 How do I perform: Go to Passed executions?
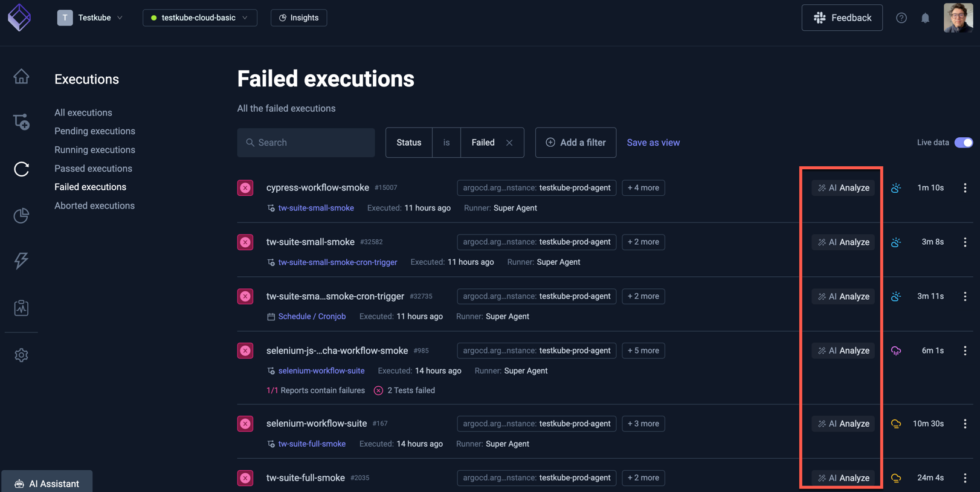click(93, 169)
